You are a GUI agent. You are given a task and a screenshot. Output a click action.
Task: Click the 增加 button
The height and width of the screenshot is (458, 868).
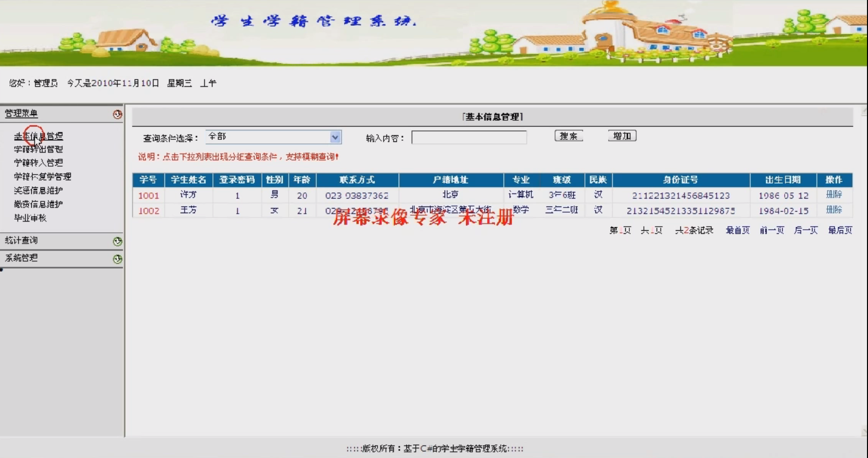tap(622, 136)
